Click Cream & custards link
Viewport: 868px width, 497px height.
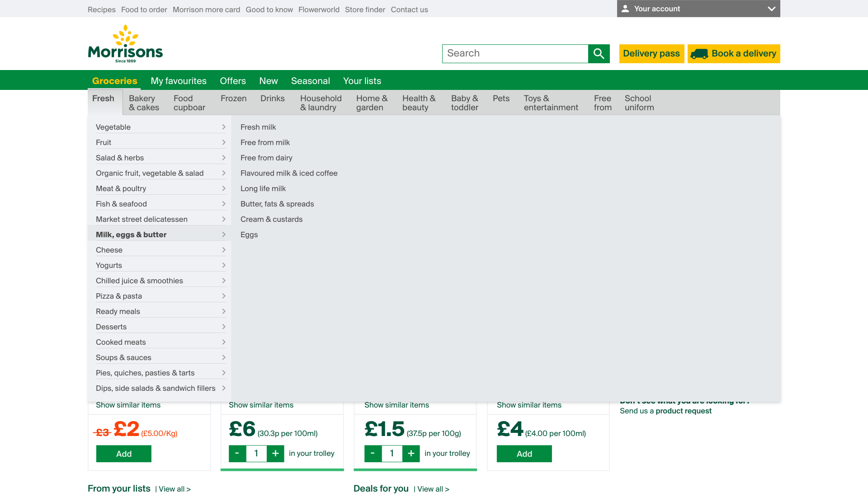point(271,219)
